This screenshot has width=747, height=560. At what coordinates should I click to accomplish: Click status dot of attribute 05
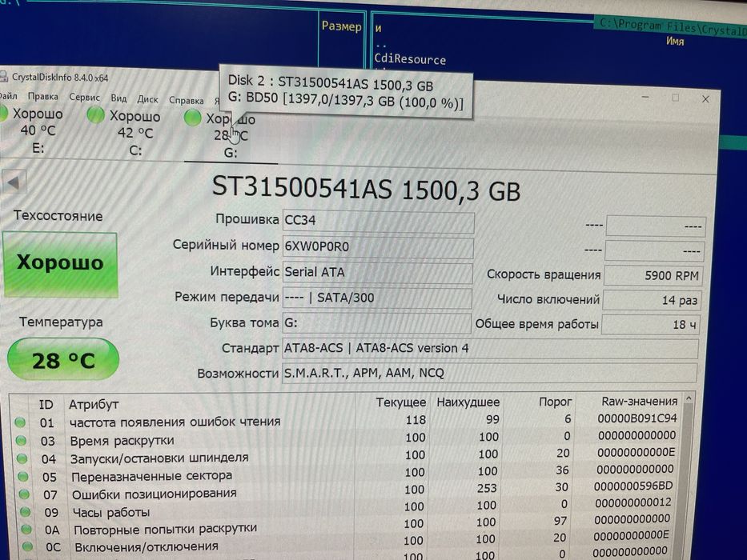[x=23, y=476]
